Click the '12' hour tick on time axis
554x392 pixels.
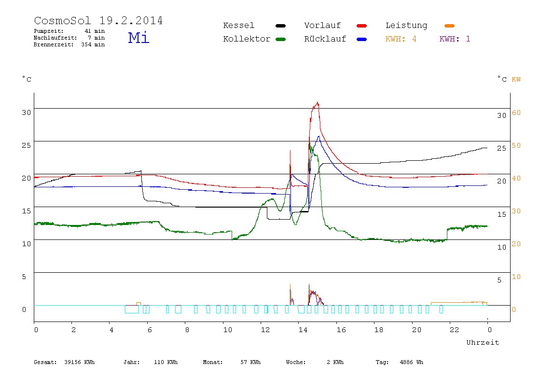[x=265, y=330]
